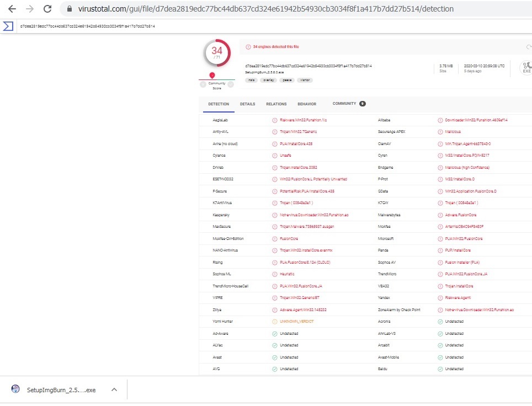Click the warning icon in the Alibaba row
The width and height of the screenshot is (532, 406).
coord(440,120)
